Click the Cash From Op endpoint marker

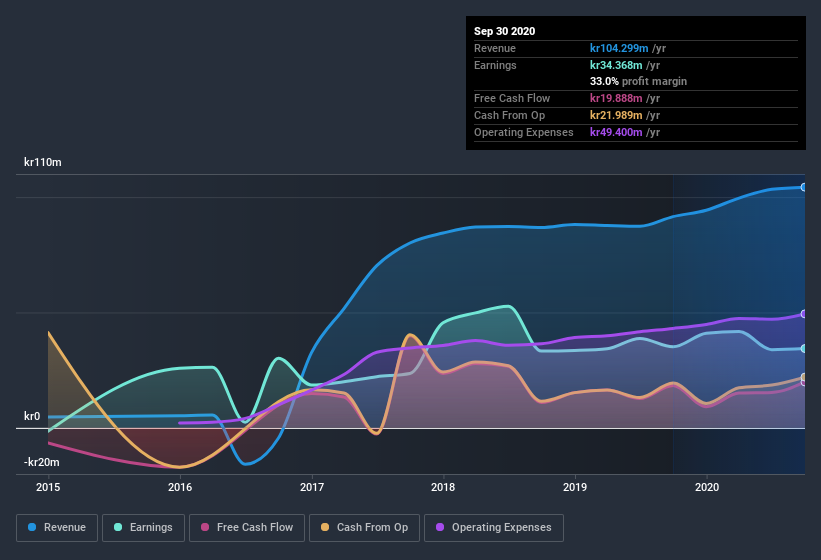[x=804, y=377]
